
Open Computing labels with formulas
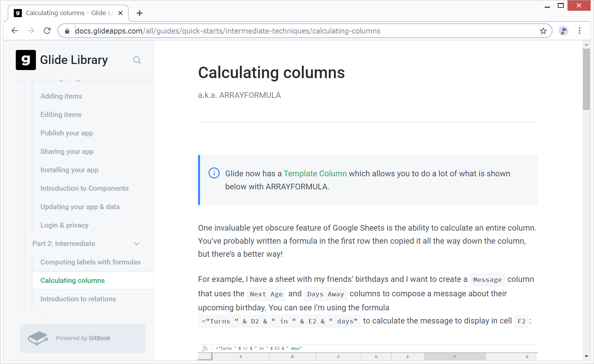click(x=91, y=262)
